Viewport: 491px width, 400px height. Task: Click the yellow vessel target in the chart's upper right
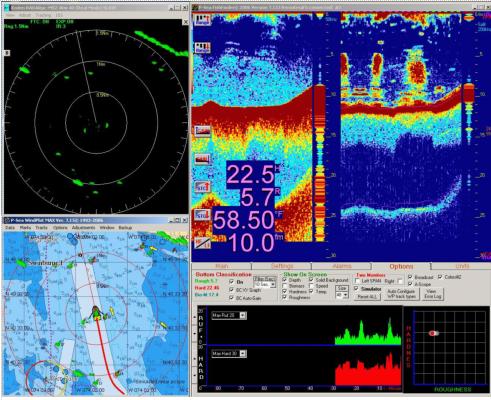[x=153, y=248]
